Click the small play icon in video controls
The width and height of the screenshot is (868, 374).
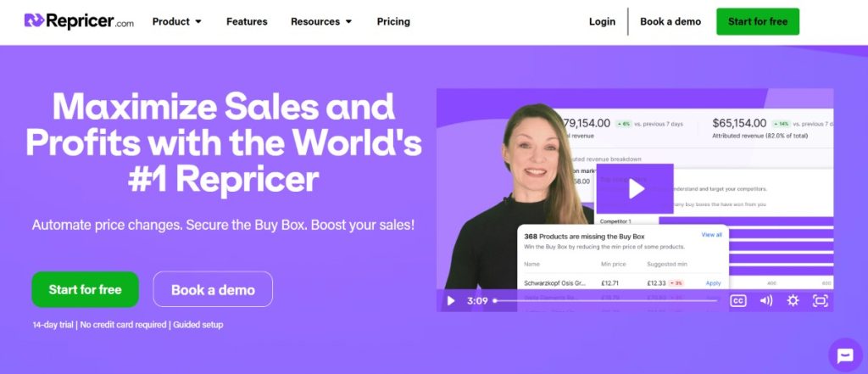(451, 301)
